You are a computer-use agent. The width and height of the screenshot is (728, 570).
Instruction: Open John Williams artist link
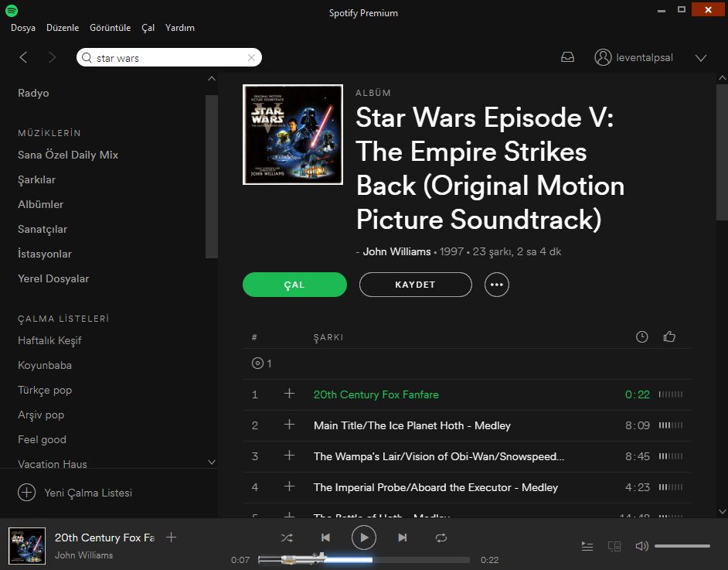[397, 251]
